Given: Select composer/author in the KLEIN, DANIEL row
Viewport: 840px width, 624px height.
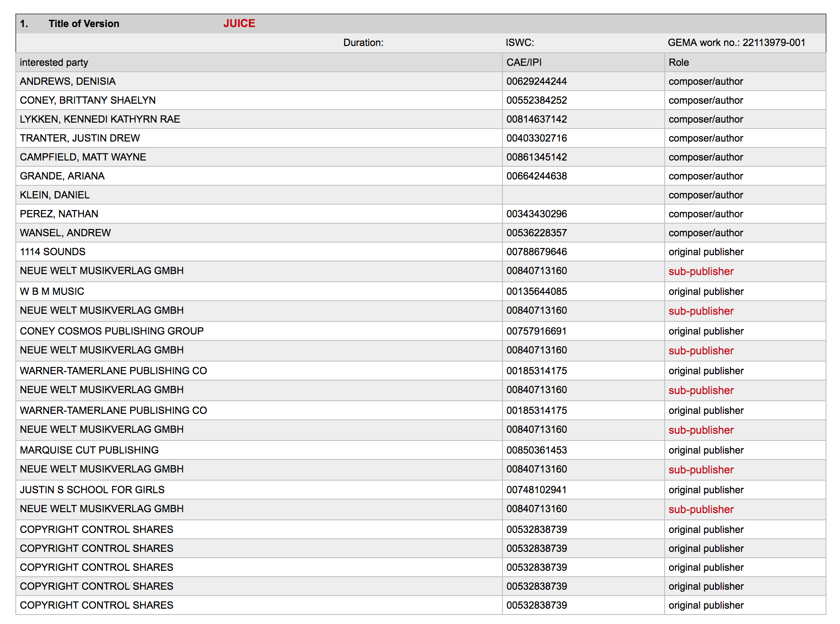Looking at the screenshot, I should tap(706, 195).
